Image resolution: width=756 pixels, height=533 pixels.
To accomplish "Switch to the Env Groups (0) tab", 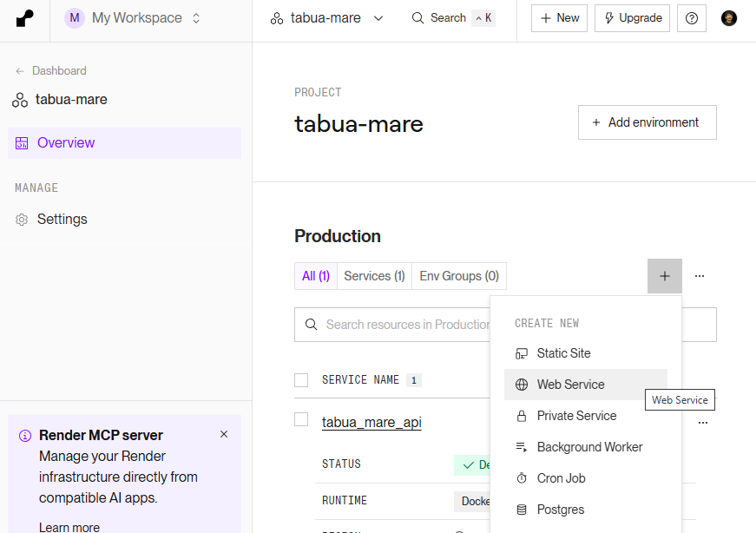I will click(x=458, y=276).
